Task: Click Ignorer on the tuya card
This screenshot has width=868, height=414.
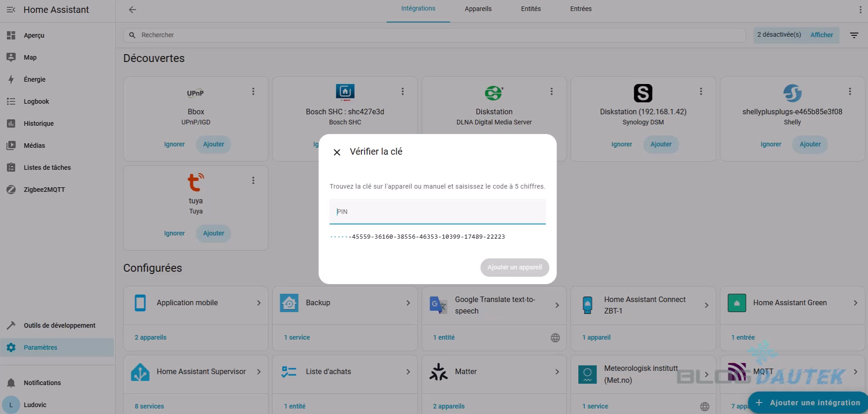Action: [174, 233]
